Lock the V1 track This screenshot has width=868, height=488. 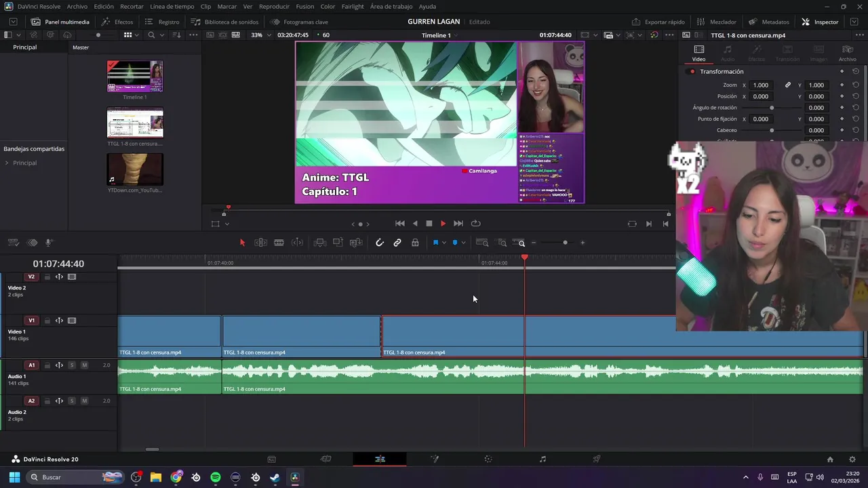(47, 321)
